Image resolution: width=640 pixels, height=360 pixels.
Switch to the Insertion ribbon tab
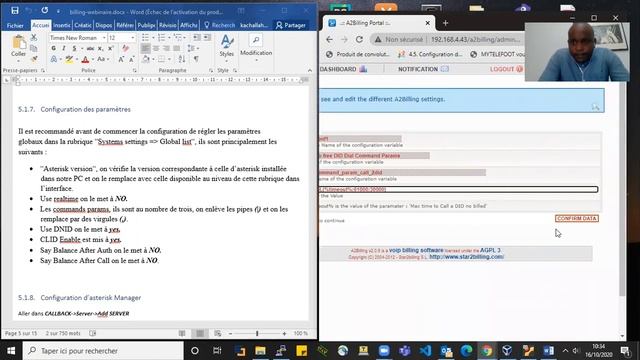62,25
